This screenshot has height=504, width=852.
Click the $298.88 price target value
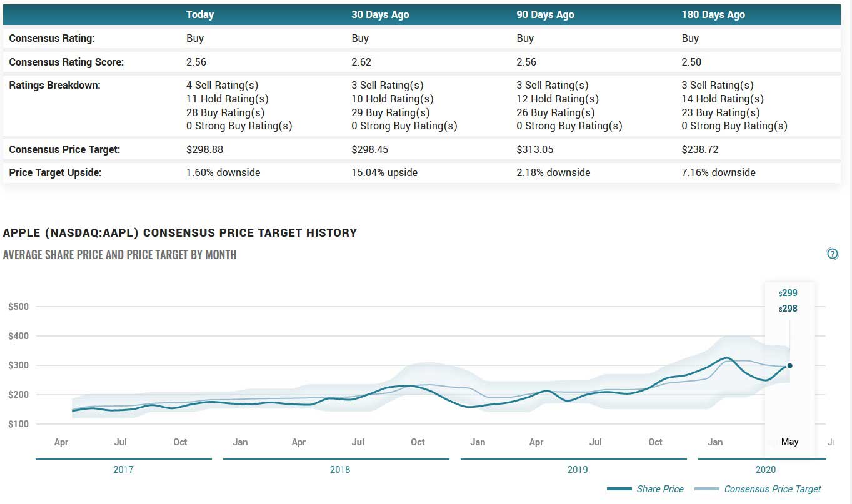(204, 149)
